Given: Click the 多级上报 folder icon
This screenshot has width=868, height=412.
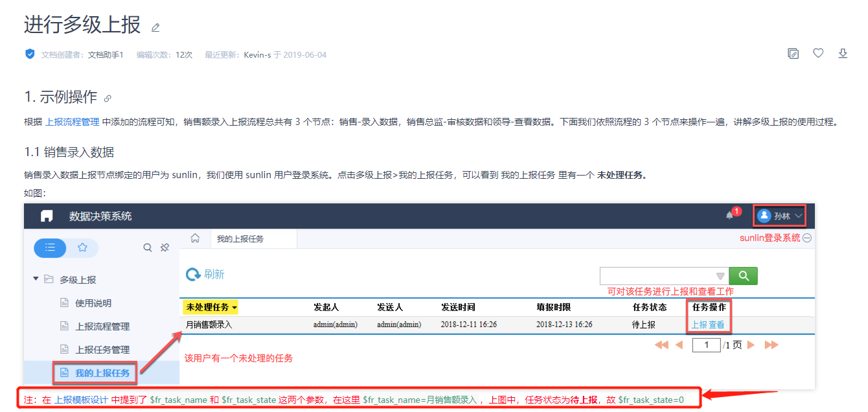Looking at the screenshot, I should point(49,279).
